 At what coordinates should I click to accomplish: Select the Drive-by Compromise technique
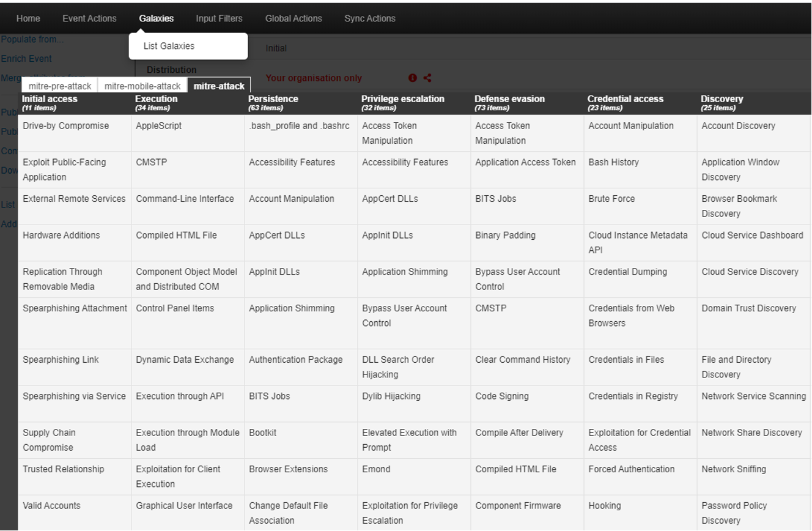coord(75,133)
